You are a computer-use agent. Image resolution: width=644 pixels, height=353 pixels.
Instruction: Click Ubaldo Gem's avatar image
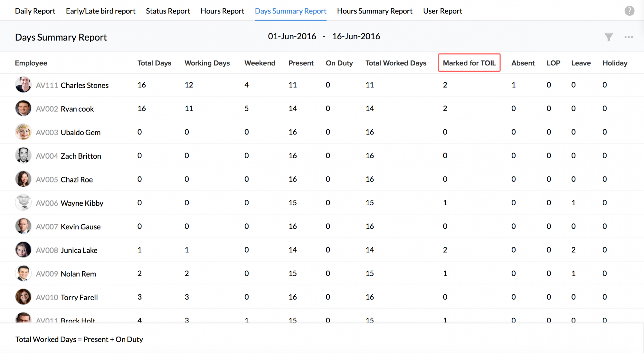click(23, 132)
